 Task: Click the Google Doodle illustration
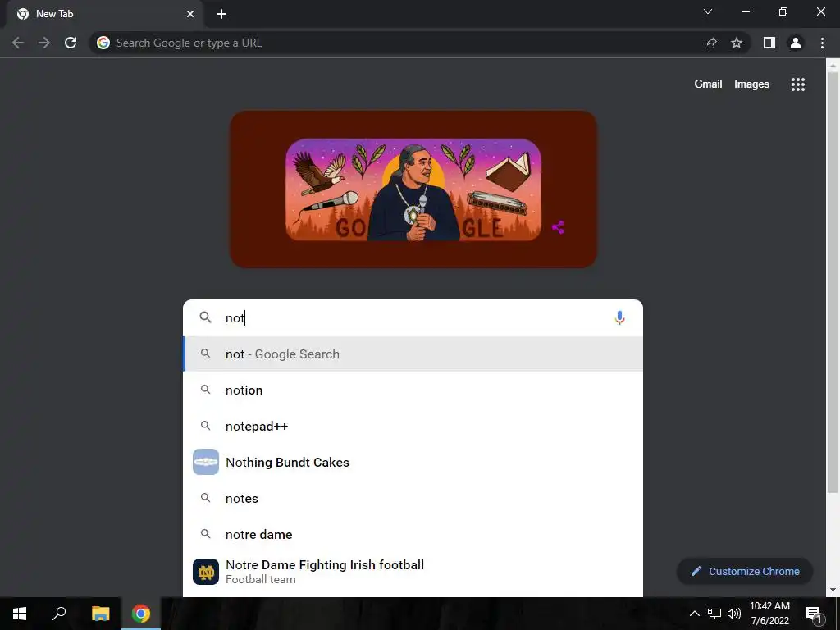coord(413,189)
